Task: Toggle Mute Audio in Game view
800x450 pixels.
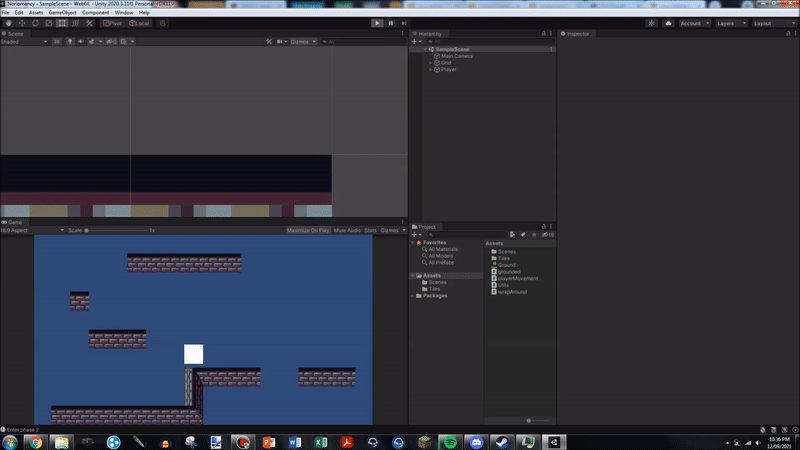Action: tap(346, 230)
